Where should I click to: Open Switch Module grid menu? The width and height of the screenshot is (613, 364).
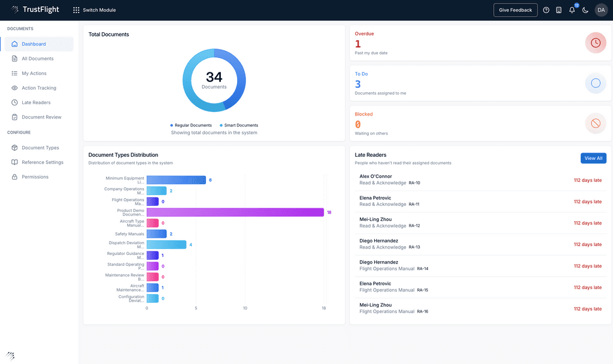tap(94, 10)
